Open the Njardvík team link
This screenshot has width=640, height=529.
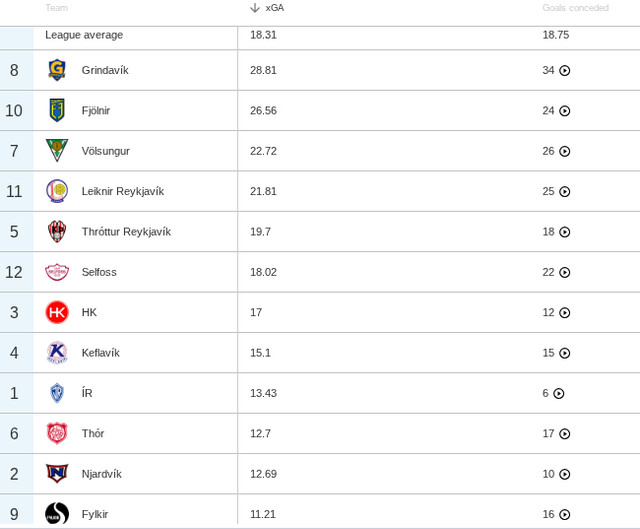pyautogui.click(x=101, y=474)
